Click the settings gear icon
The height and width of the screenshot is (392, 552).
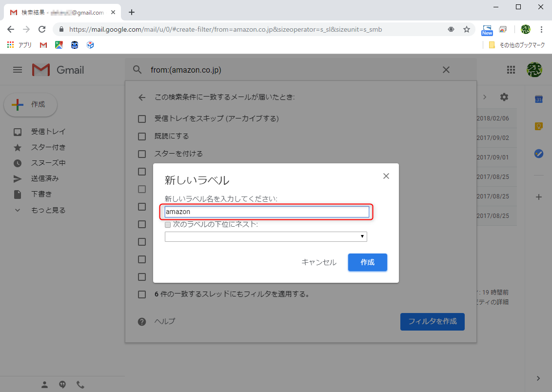pyautogui.click(x=504, y=97)
